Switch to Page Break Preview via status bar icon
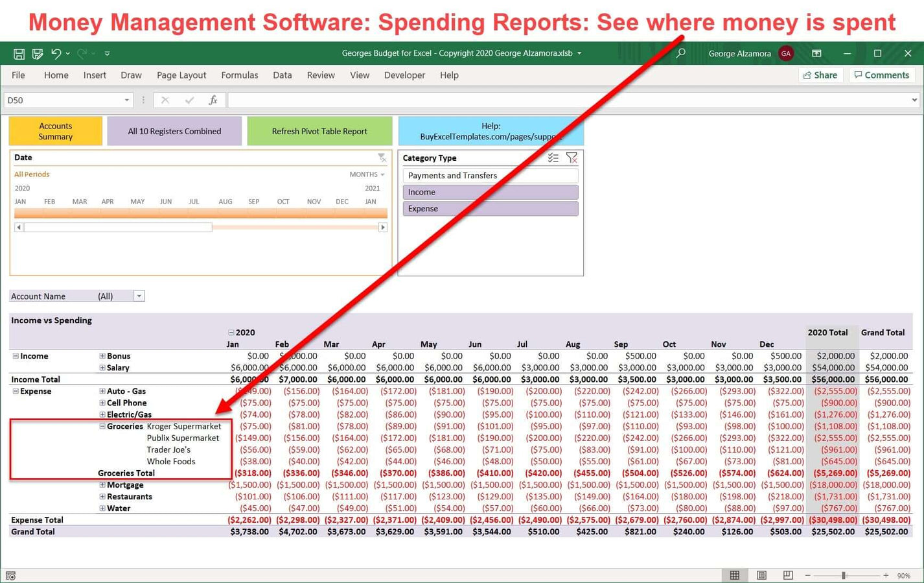Viewport: 924px width, 583px height. tap(788, 575)
